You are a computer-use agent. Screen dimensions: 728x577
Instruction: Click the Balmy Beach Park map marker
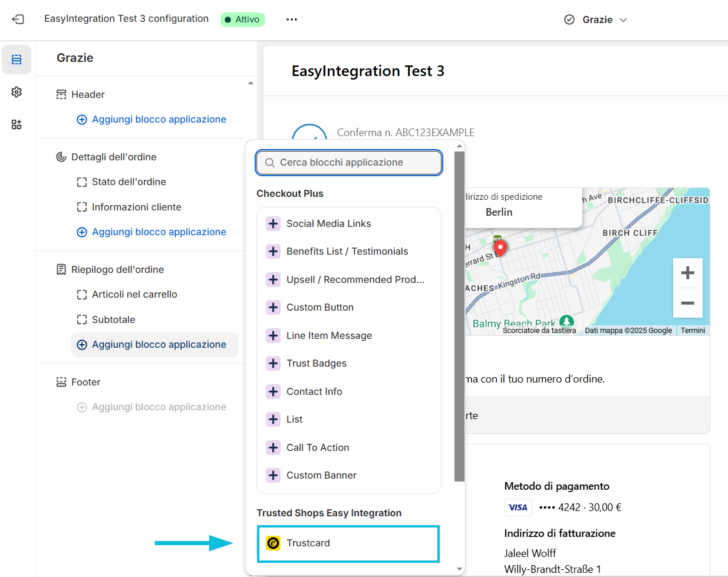[566, 321]
